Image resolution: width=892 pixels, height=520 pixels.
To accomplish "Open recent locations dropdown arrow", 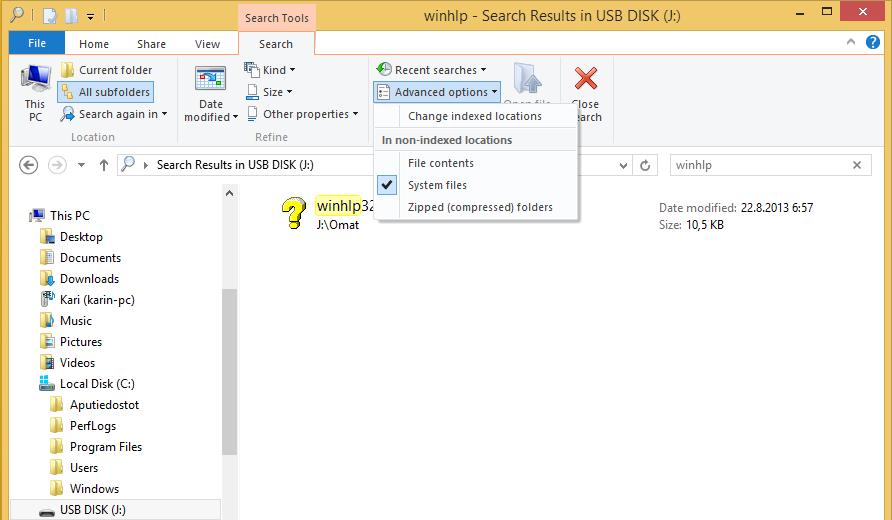I will coord(81,165).
